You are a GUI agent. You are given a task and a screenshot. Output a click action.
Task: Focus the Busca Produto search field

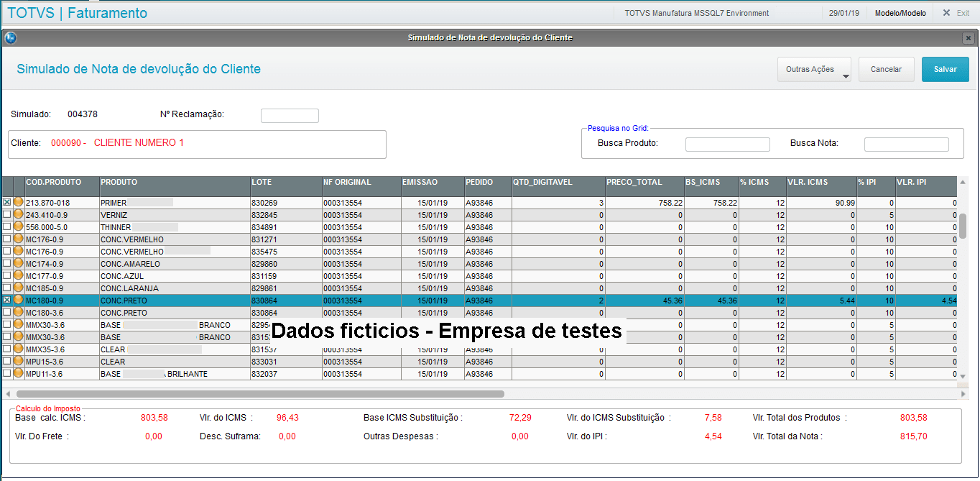coord(727,145)
